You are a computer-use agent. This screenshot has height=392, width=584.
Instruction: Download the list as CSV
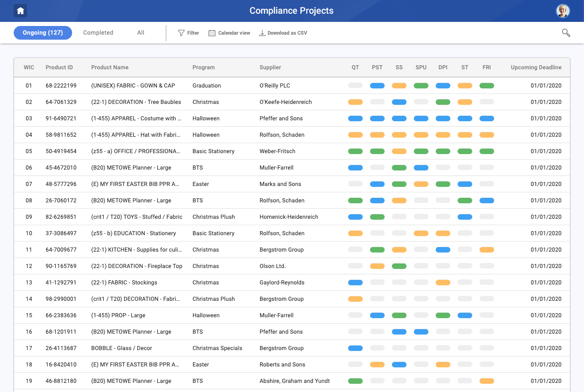pos(283,33)
